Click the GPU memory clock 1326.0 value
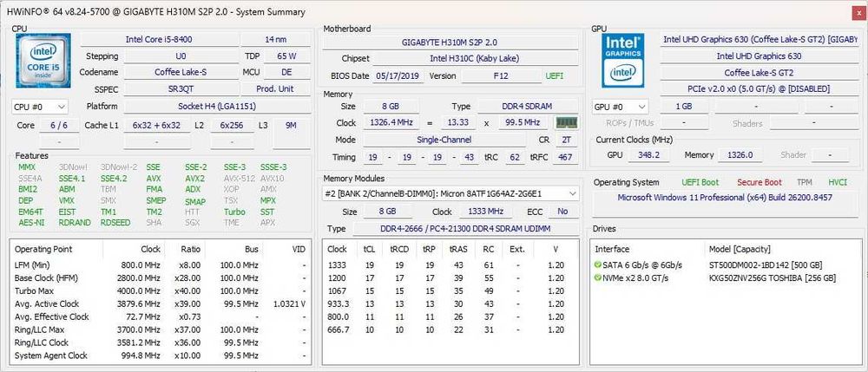 (x=740, y=155)
